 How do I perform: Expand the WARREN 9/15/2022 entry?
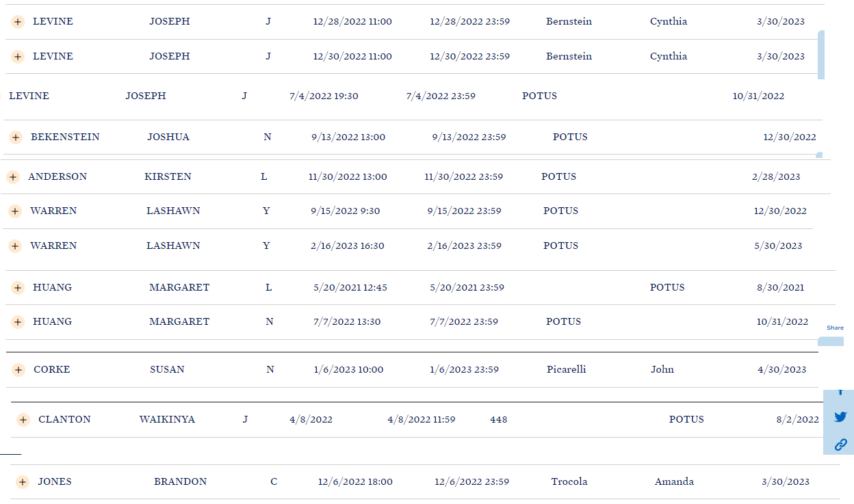pyautogui.click(x=15, y=211)
